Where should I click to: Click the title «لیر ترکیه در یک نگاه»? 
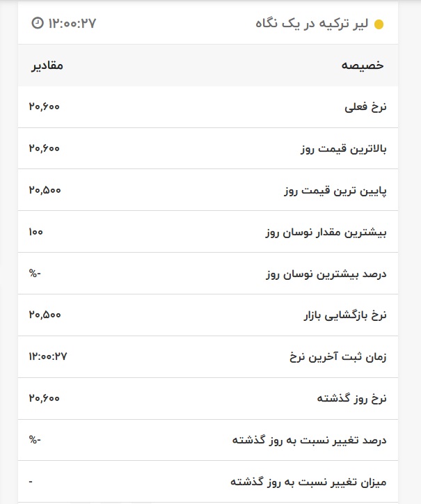pyautogui.click(x=312, y=24)
